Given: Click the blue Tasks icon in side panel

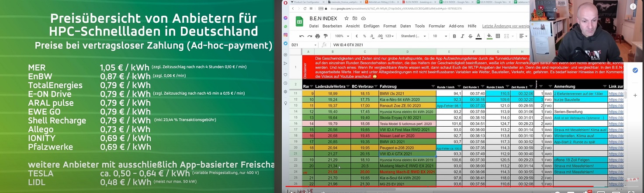Looking at the screenshot, I should 635,70.
